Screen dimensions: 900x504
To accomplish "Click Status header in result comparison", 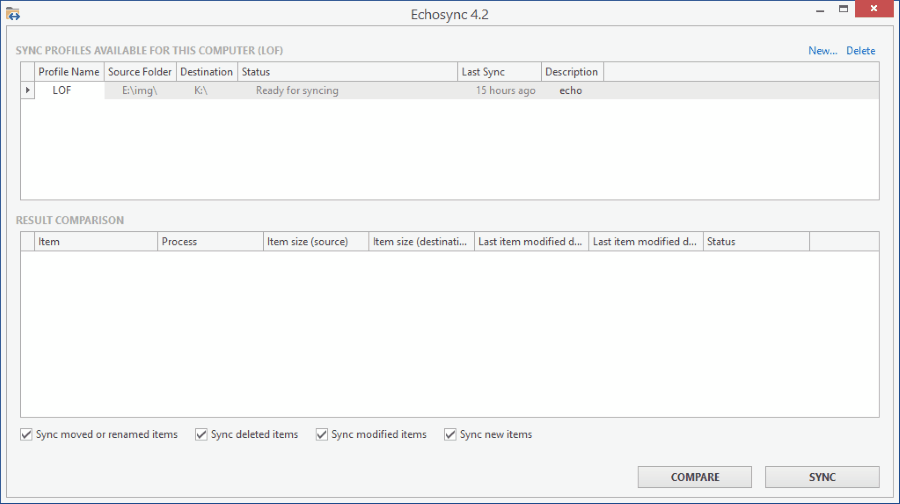I will pos(757,242).
